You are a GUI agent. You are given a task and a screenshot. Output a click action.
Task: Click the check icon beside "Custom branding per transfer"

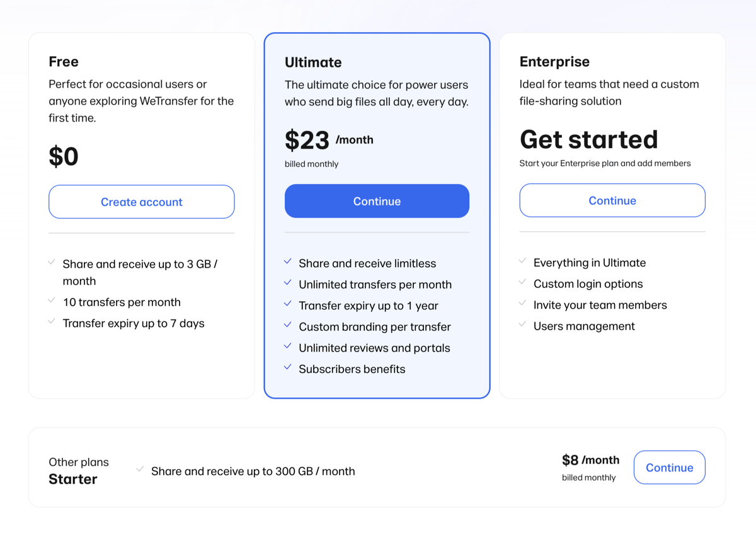tap(288, 326)
